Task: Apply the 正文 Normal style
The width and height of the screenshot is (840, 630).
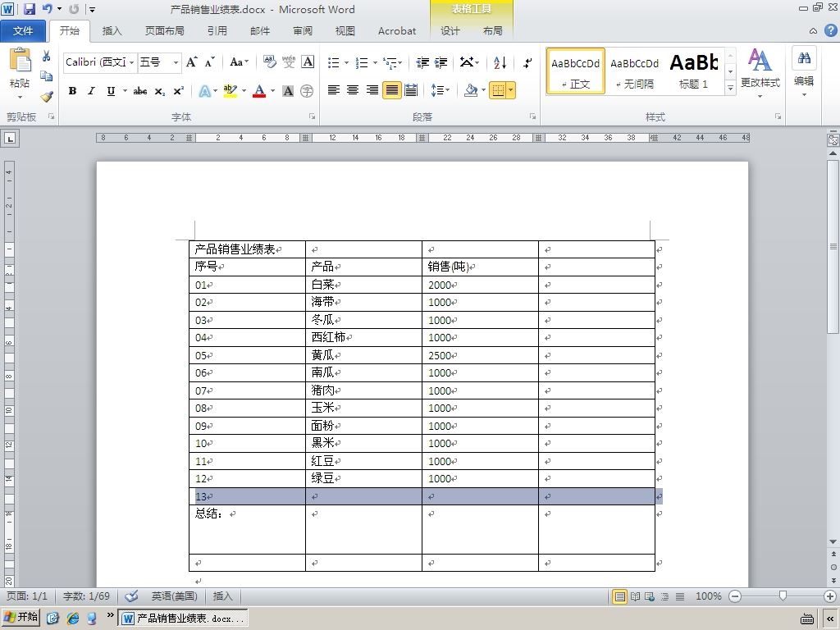Action: tap(575, 71)
